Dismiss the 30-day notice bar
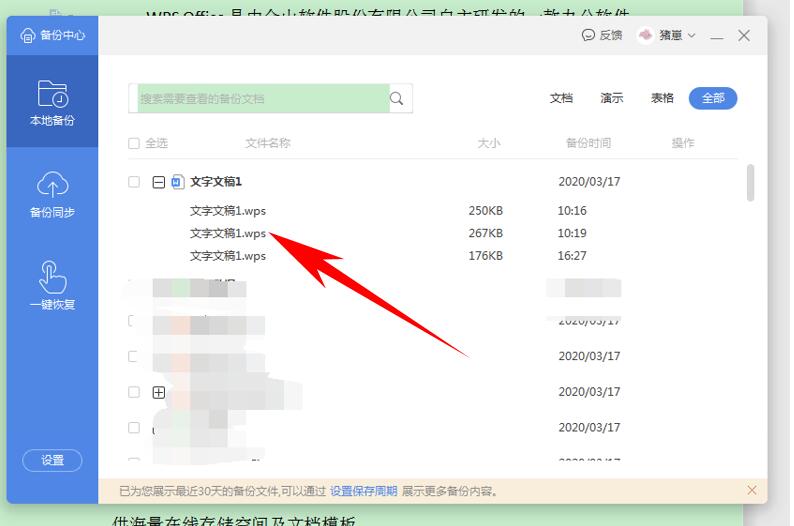This screenshot has width=794, height=526. [x=751, y=490]
